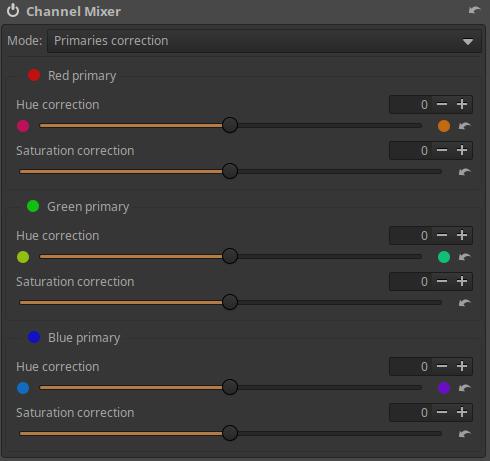Viewport: 490px width, 461px height.
Task: Decrease Green primary Saturation correction with minus
Action: pyautogui.click(x=442, y=281)
